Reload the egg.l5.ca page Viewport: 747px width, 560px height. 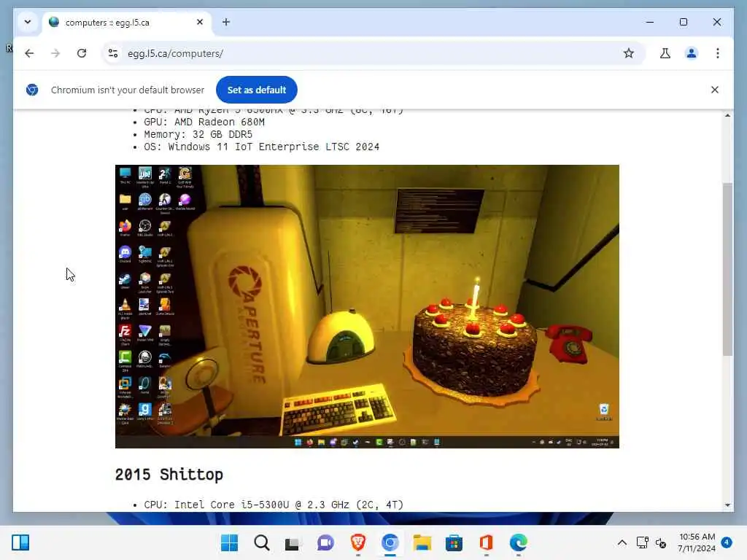82,53
